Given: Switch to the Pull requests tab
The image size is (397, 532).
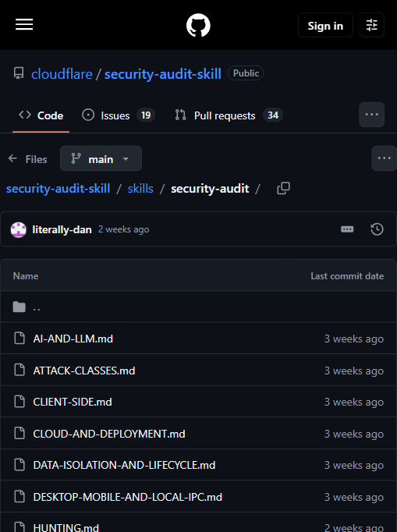Looking at the screenshot, I should (229, 115).
